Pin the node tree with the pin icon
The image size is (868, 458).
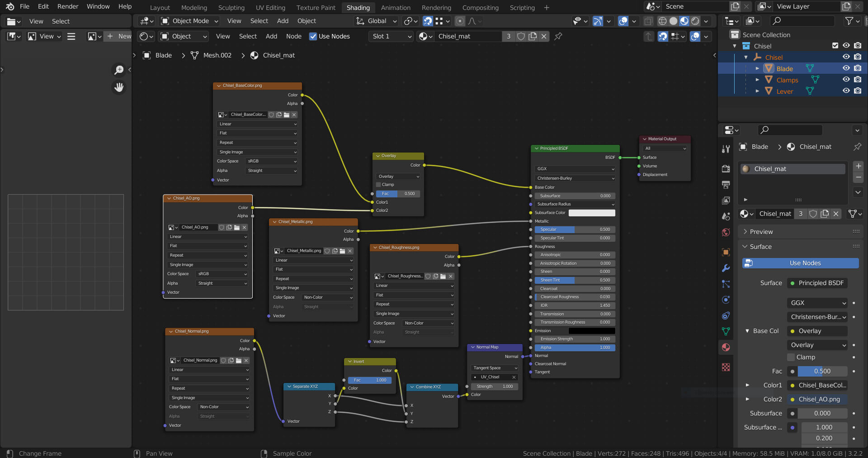558,36
